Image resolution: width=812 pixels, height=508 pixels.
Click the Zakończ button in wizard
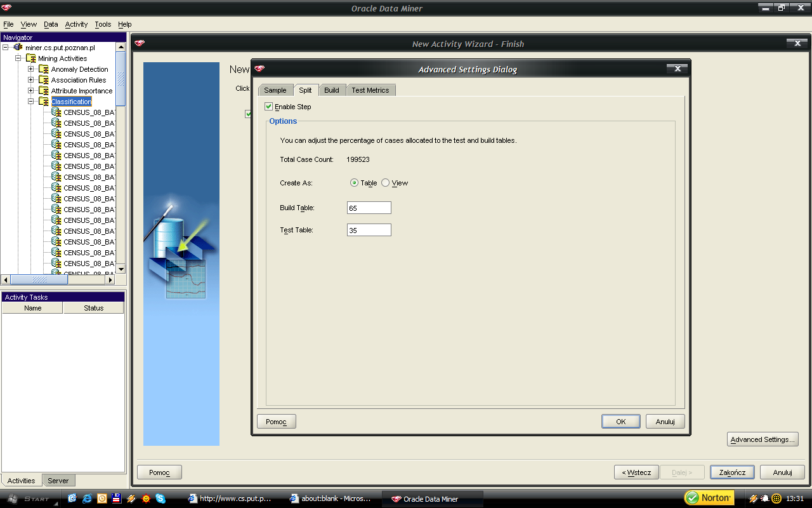tap(733, 472)
